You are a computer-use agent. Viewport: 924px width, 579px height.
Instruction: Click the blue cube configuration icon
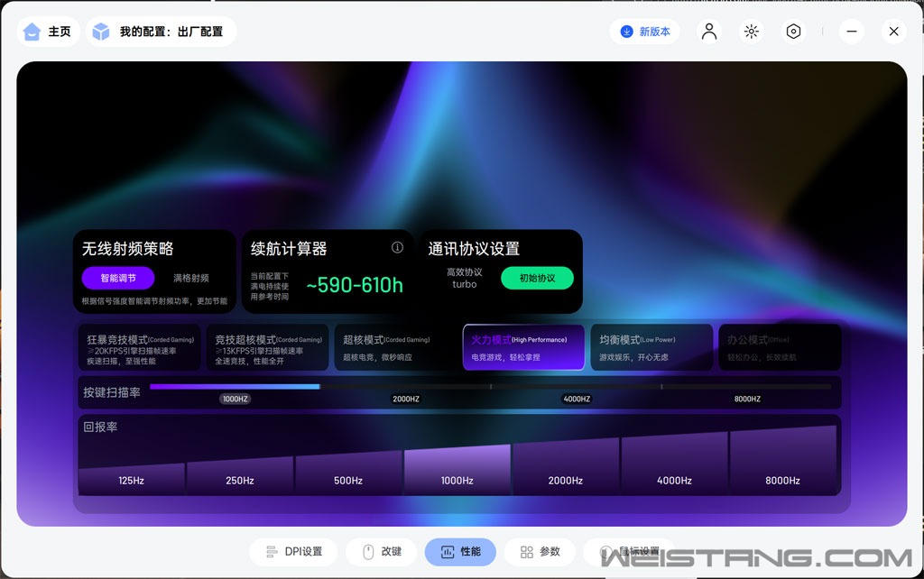coord(101,32)
